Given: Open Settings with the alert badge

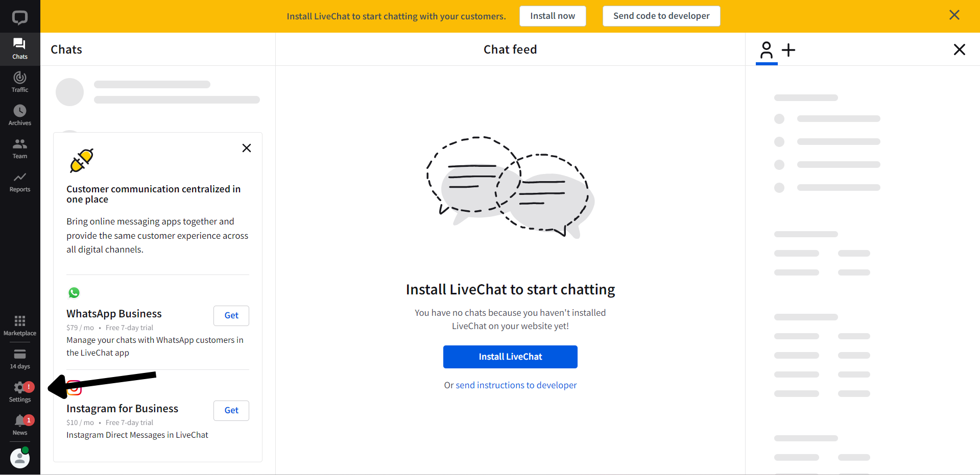Looking at the screenshot, I should [20, 392].
